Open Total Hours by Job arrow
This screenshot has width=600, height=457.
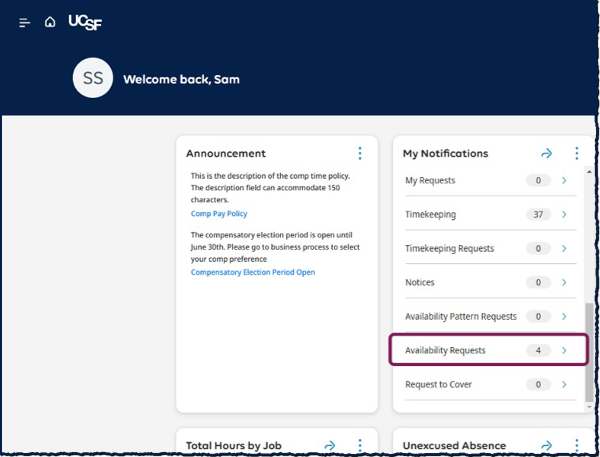click(330, 445)
